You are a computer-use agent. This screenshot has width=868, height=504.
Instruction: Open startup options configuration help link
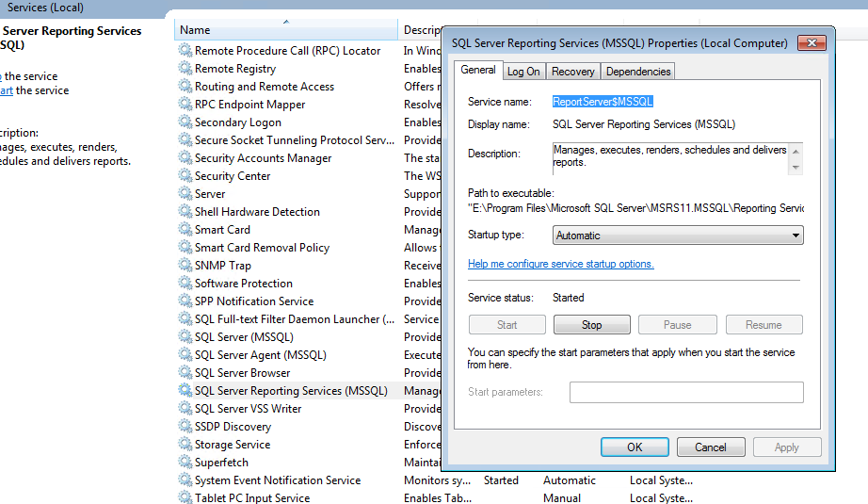(x=561, y=264)
